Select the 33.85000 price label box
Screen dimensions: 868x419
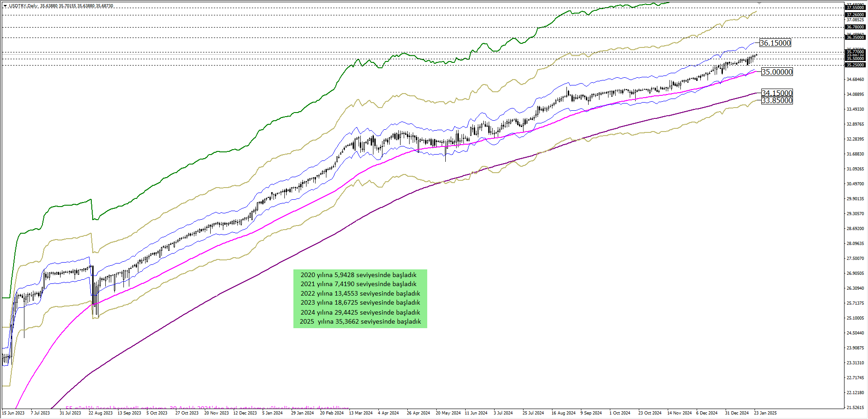pos(777,100)
